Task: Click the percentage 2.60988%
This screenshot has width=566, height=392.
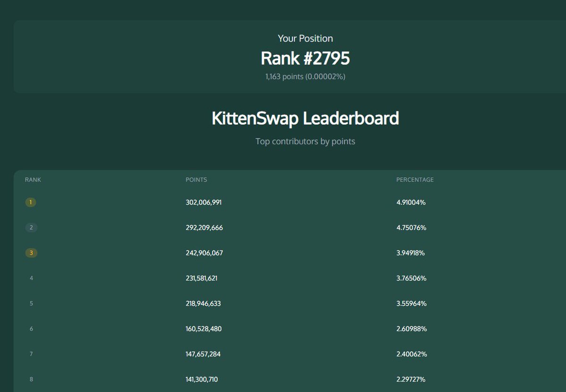Action: [x=411, y=329]
